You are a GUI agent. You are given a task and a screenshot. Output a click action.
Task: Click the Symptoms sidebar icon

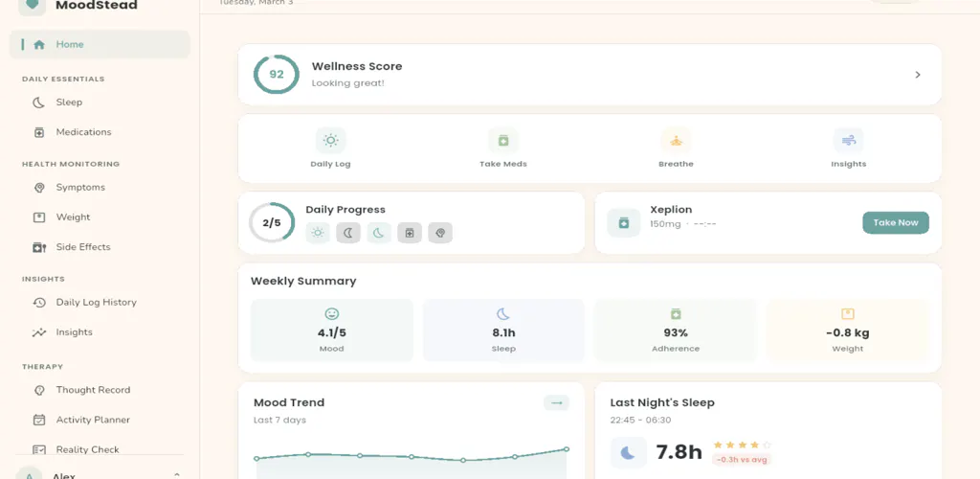coord(38,188)
